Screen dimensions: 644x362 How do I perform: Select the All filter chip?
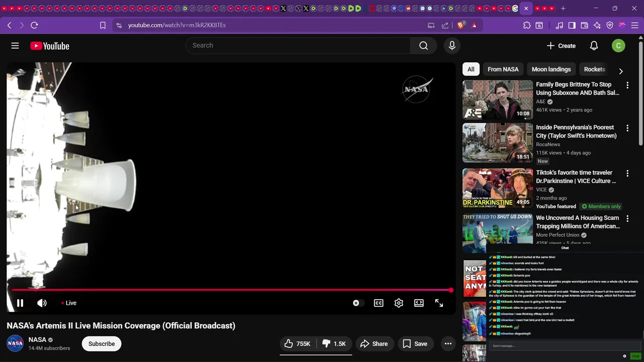471,69
